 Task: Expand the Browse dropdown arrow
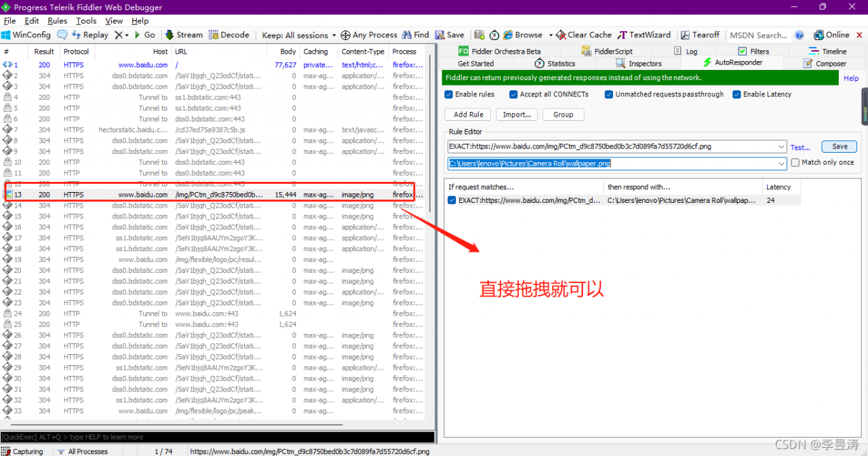[550, 35]
